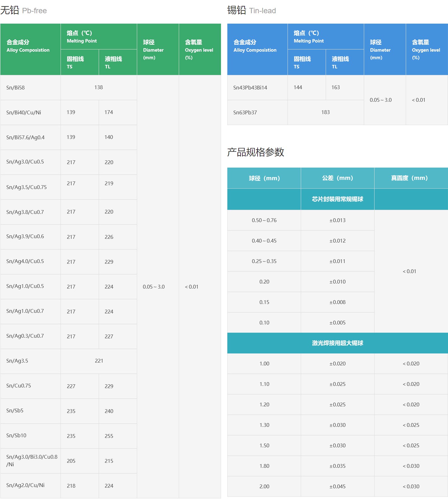Click the 真圆度（mm）column header
Viewport: 448px width, 499px height.
click(409, 178)
